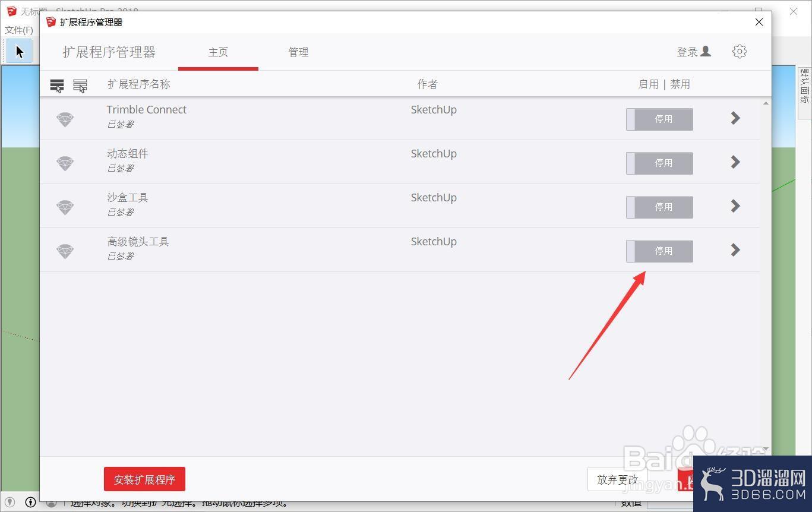Image resolution: width=812 pixels, height=512 pixels.
Task: Toggle the 动态组件 停用 switch
Action: pyautogui.click(x=659, y=163)
